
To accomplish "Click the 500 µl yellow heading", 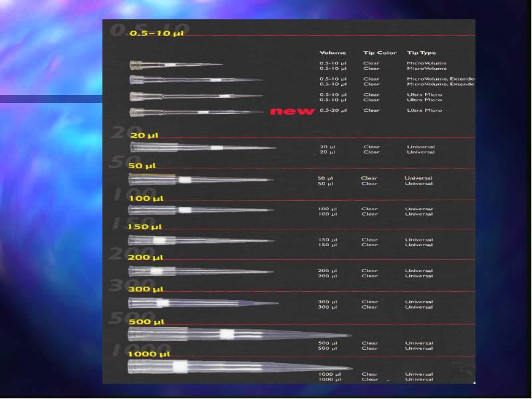I will (x=146, y=322).
